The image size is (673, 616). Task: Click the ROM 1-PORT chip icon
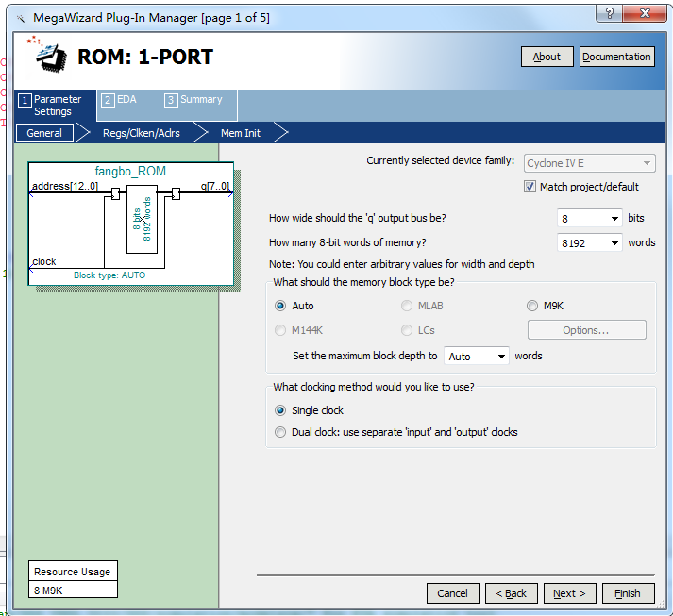pyautogui.click(x=51, y=57)
